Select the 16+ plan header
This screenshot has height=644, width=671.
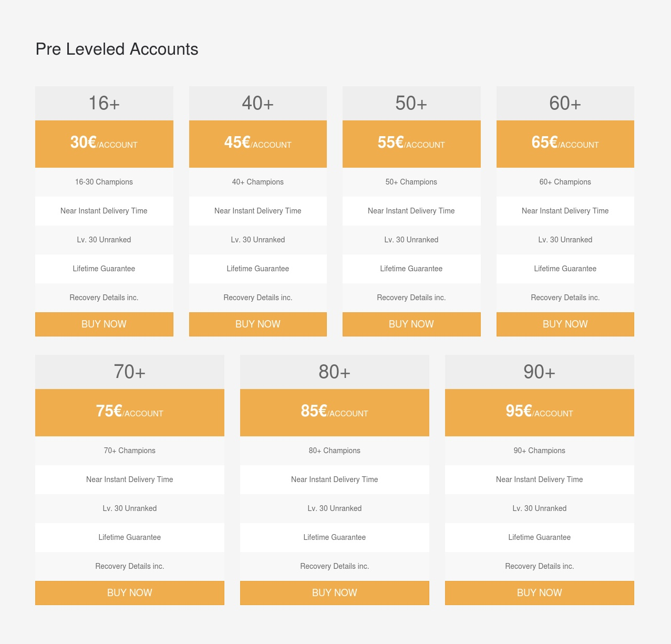[x=104, y=104]
